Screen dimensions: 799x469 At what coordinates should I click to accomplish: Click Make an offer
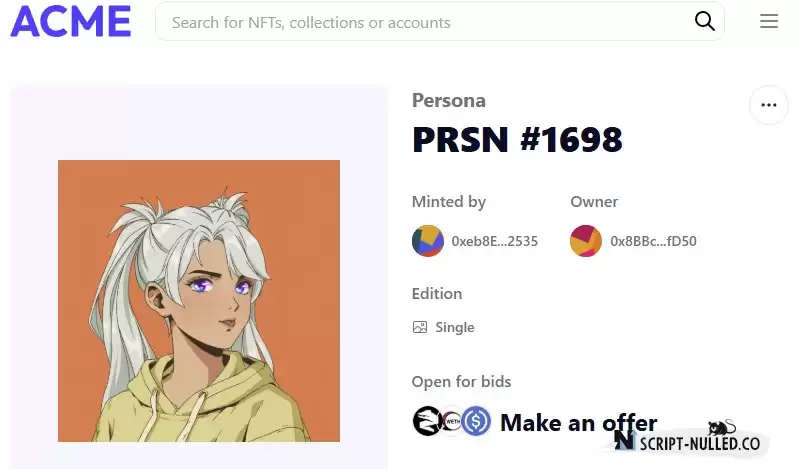pos(578,423)
